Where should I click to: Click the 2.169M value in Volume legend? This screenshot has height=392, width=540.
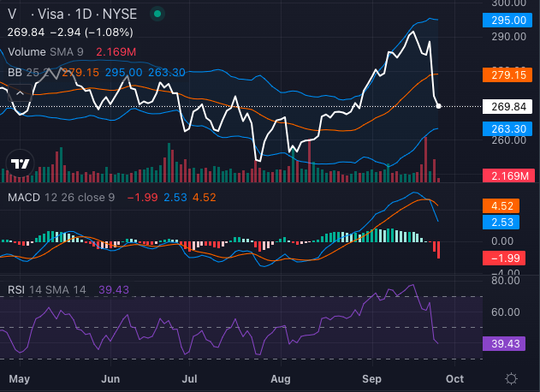[x=116, y=52]
